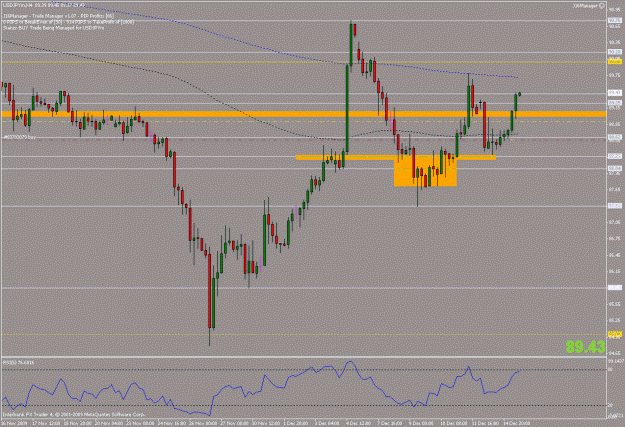625x427 pixels.
Task: Click the '4 Dec 12:00' time axis label
Action: tap(358, 423)
